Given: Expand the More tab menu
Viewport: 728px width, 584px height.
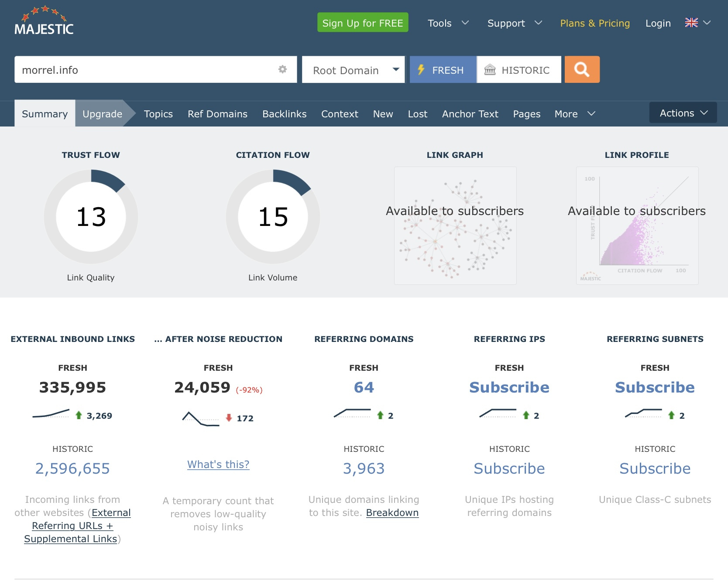Looking at the screenshot, I should click(575, 114).
